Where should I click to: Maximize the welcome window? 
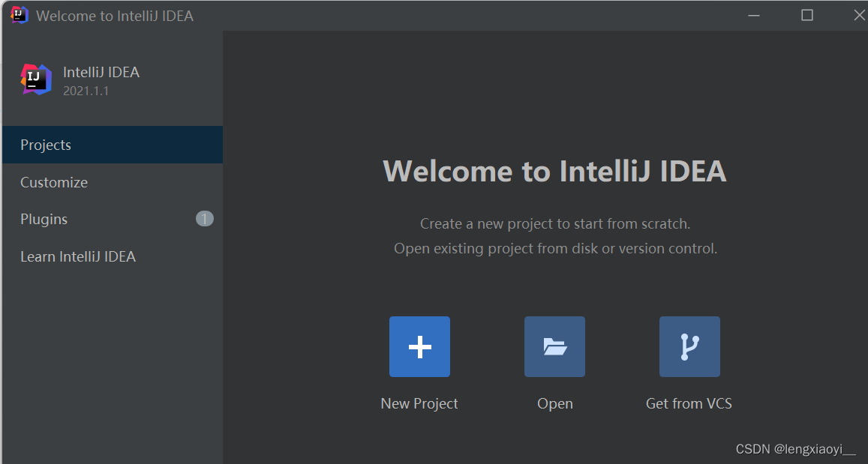807,16
